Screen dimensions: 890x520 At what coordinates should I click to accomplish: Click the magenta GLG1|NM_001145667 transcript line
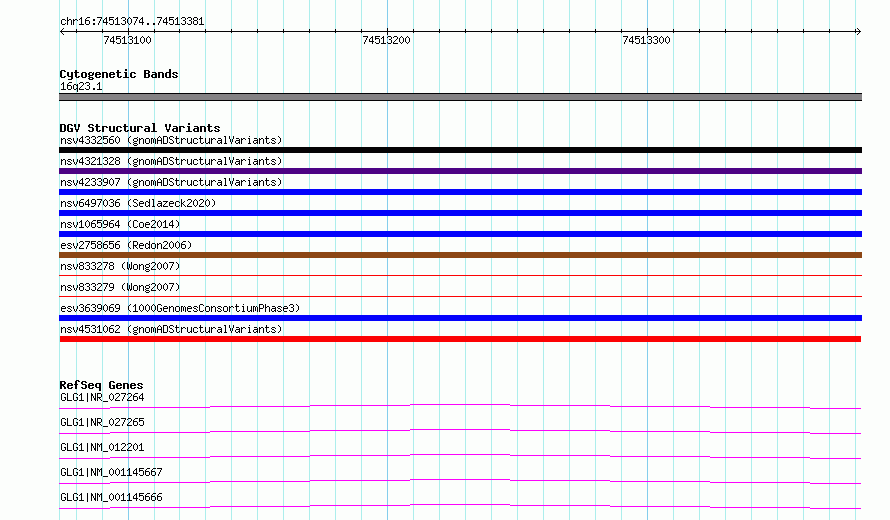pos(460,481)
